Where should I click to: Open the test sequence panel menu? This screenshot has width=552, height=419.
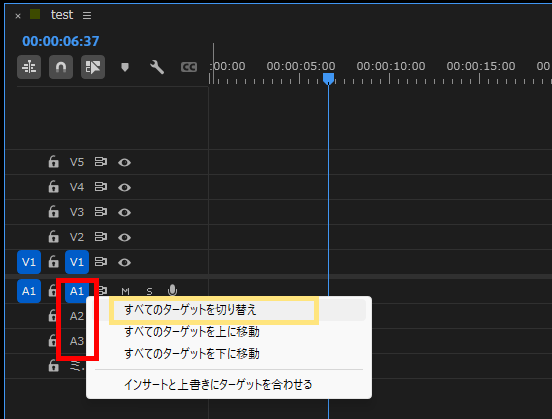[87, 15]
